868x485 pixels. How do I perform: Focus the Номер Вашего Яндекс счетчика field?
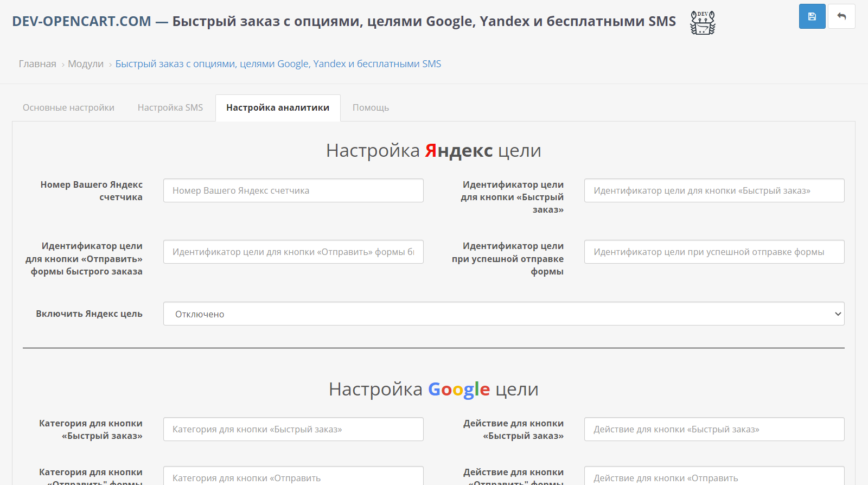coord(293,190)
